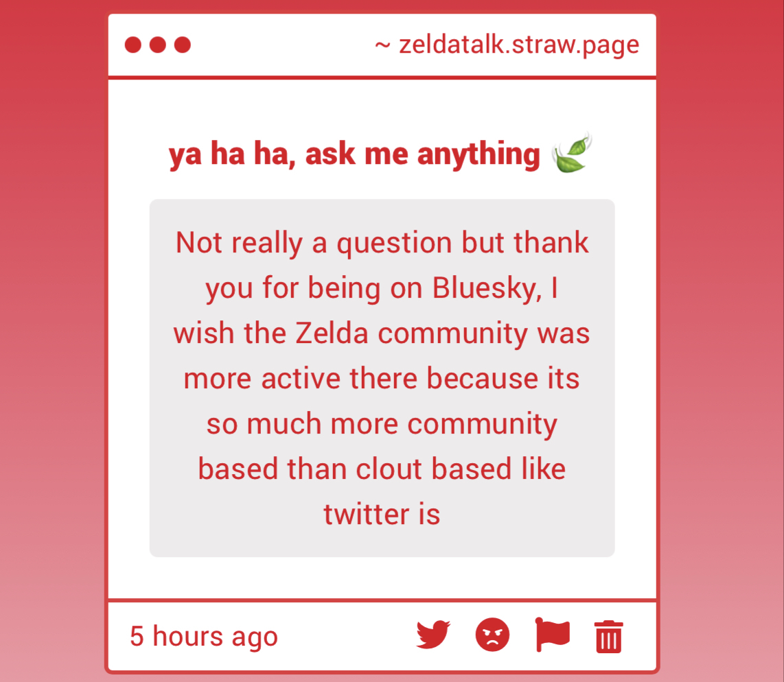This screenshot has width=784, height=682.
Task: Delete the question using the trash icon
Action: click(x=609, y=636)
